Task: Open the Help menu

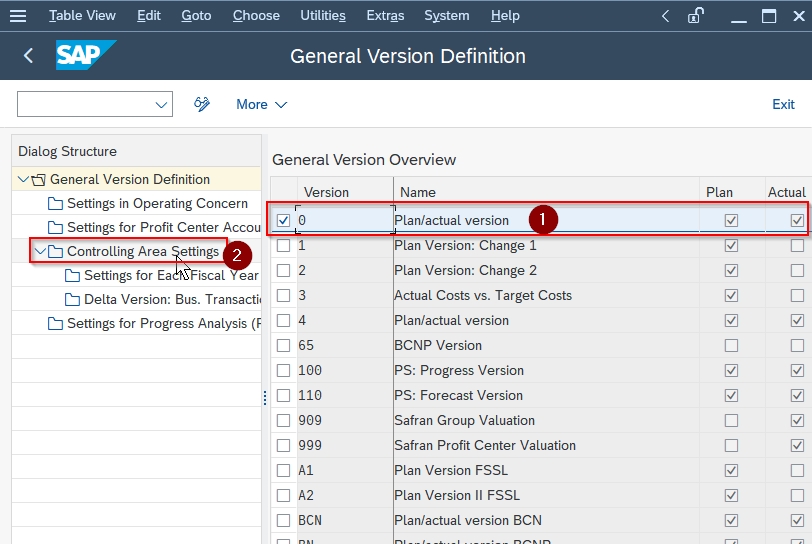Action: tap(505, 16)
